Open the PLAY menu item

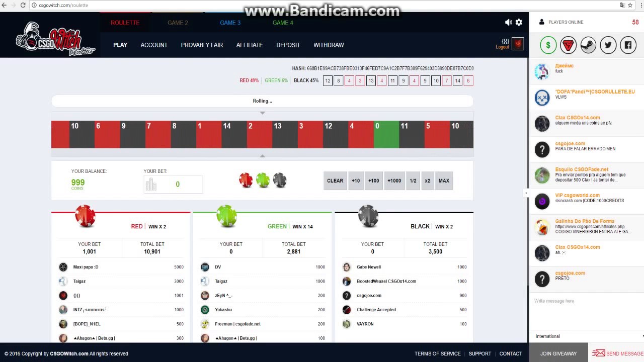click(x=120, y=45)
